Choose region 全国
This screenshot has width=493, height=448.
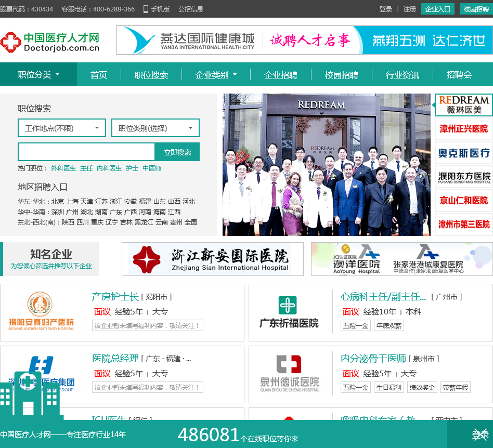190,222
